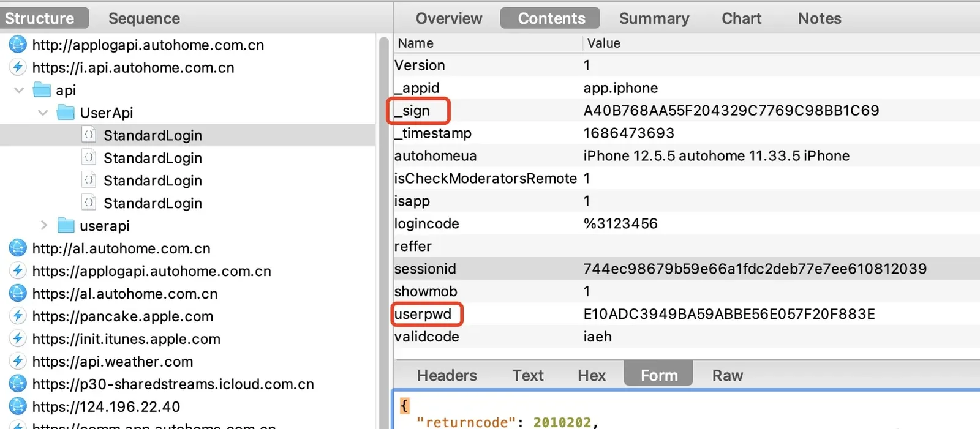
Task: Open the Overview tab
Action: 449,18
